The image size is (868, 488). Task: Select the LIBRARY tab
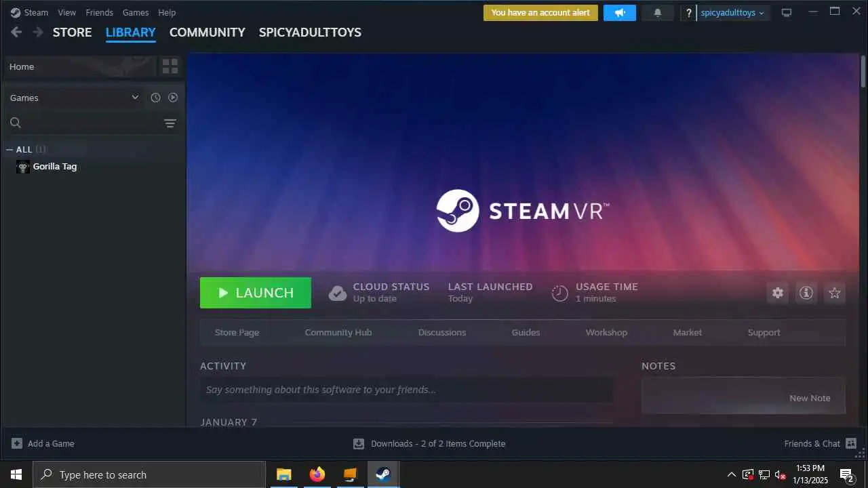coord(131,33)
